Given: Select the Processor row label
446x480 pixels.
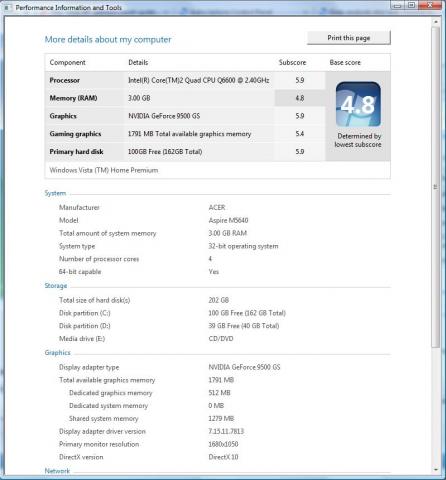Looking at the screenshot, I should click(65, 80).
